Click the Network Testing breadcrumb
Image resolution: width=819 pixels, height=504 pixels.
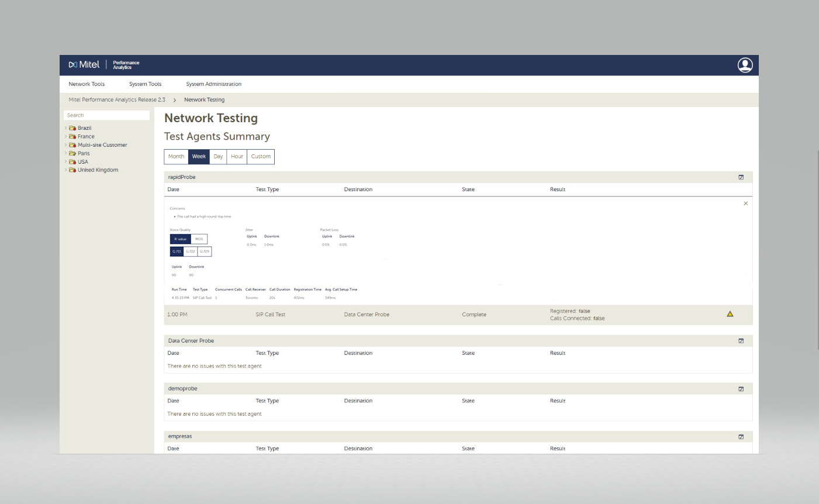204,100
